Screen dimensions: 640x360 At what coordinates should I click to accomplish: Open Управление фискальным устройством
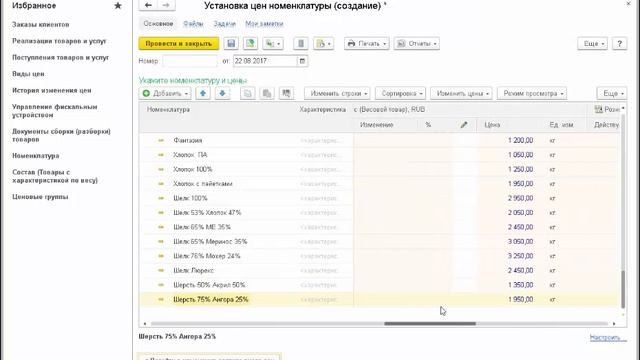[55, 111]
